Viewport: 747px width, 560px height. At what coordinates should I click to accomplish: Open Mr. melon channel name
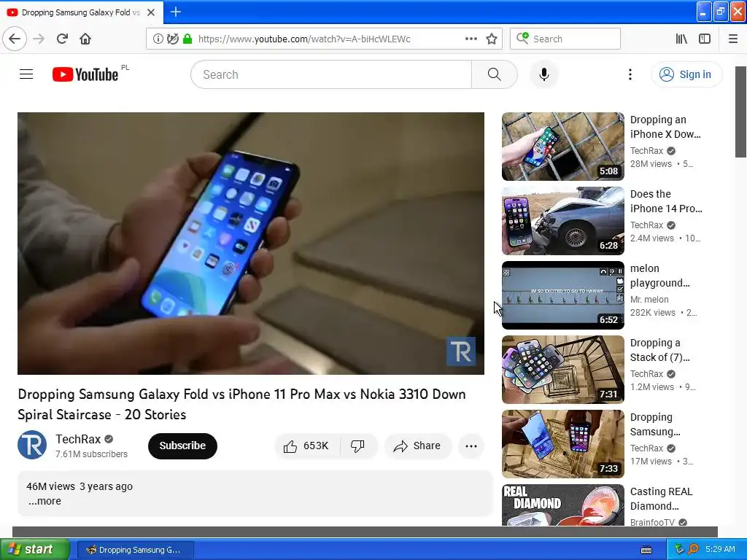pos(649,299)
